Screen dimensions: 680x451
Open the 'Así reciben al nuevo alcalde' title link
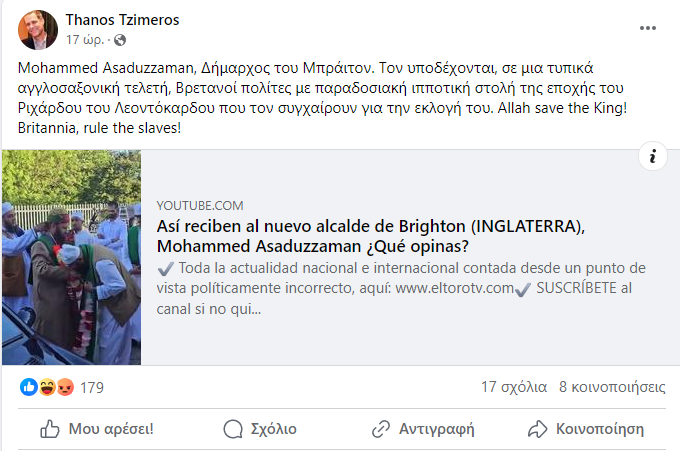click(371, 236)
